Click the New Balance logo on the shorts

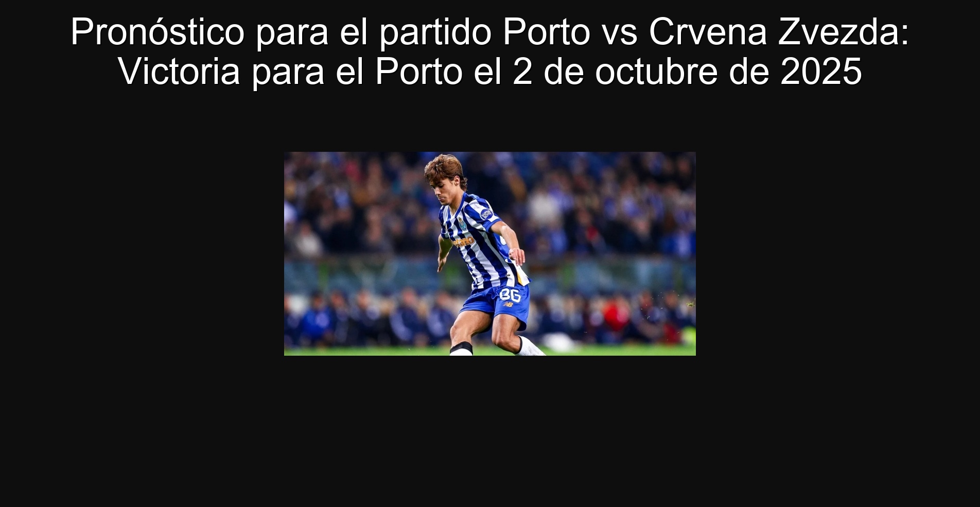tap(508, 305)
